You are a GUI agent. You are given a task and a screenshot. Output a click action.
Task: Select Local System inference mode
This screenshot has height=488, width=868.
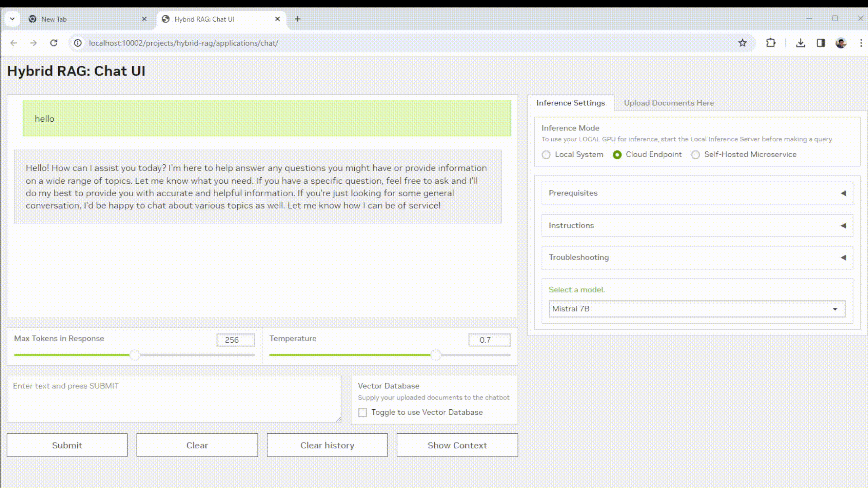pos(546,155)
